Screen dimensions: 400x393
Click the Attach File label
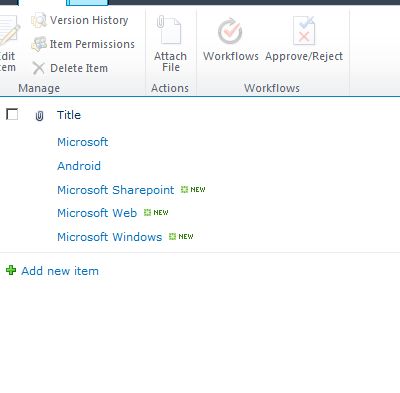pyautogui.click(x=170, y=62)
